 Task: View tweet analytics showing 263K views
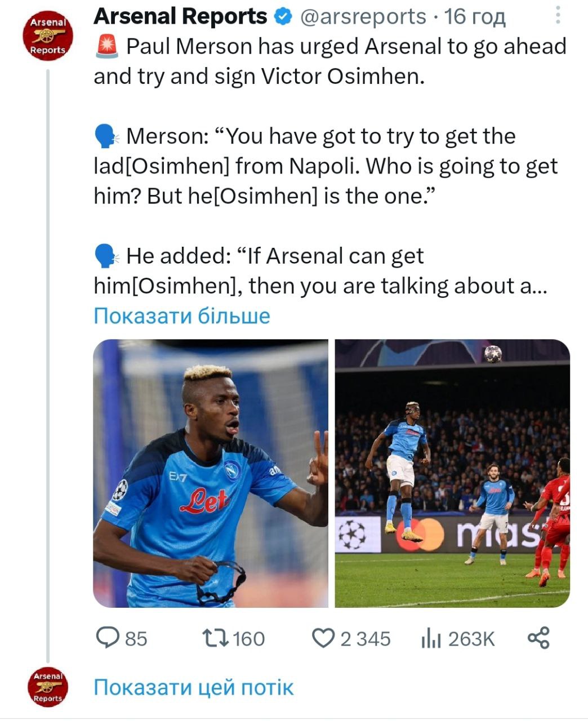pyautogui.click(x=430, y=638)
